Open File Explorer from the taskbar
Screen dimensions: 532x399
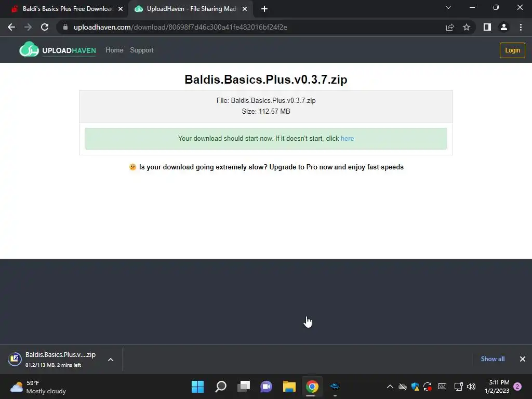coord(289,387)
